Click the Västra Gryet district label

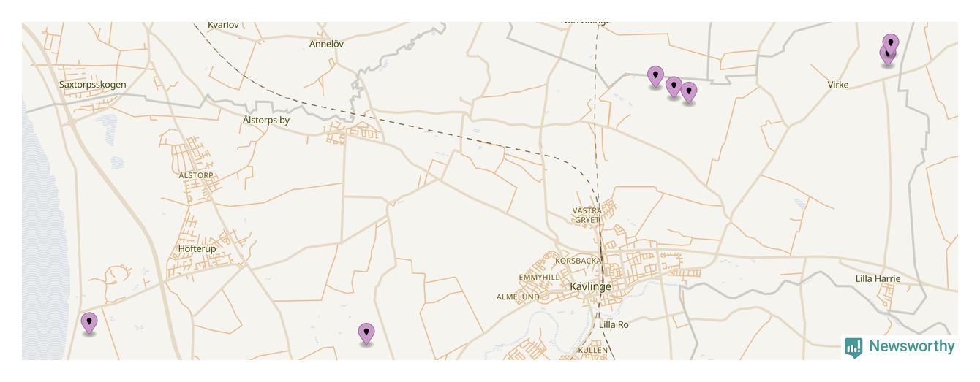coord(587,215)
